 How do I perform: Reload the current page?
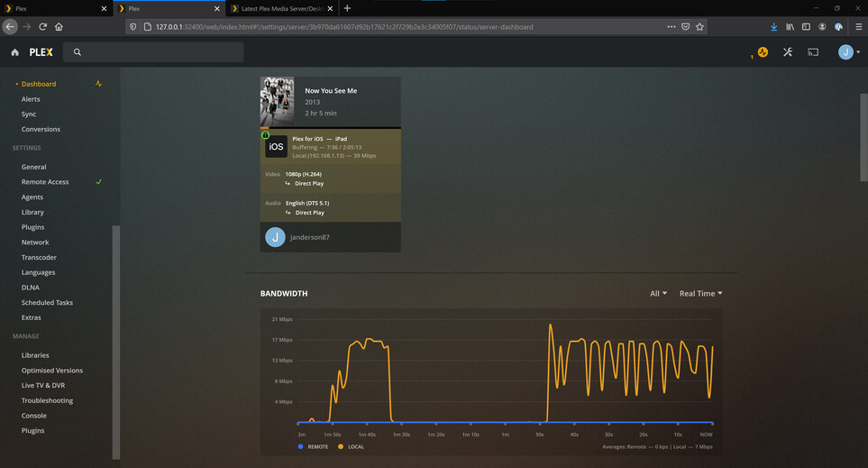(x=42, y=26)
